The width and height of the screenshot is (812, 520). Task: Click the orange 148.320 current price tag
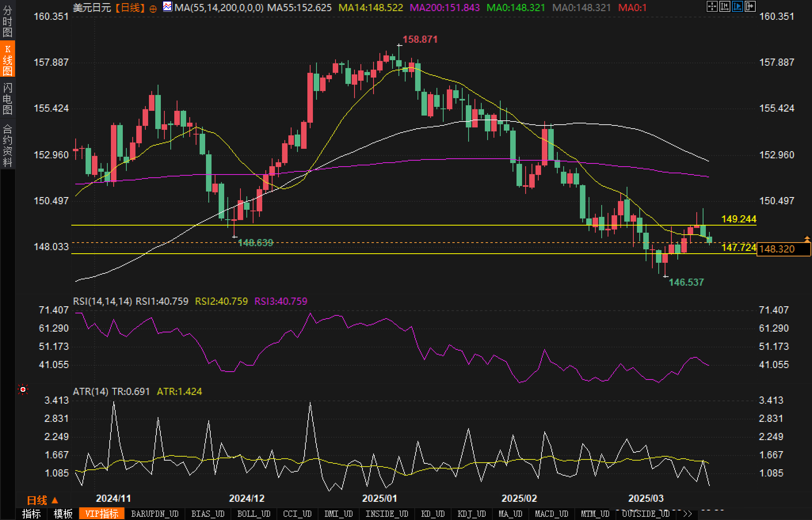click(783, 249)
